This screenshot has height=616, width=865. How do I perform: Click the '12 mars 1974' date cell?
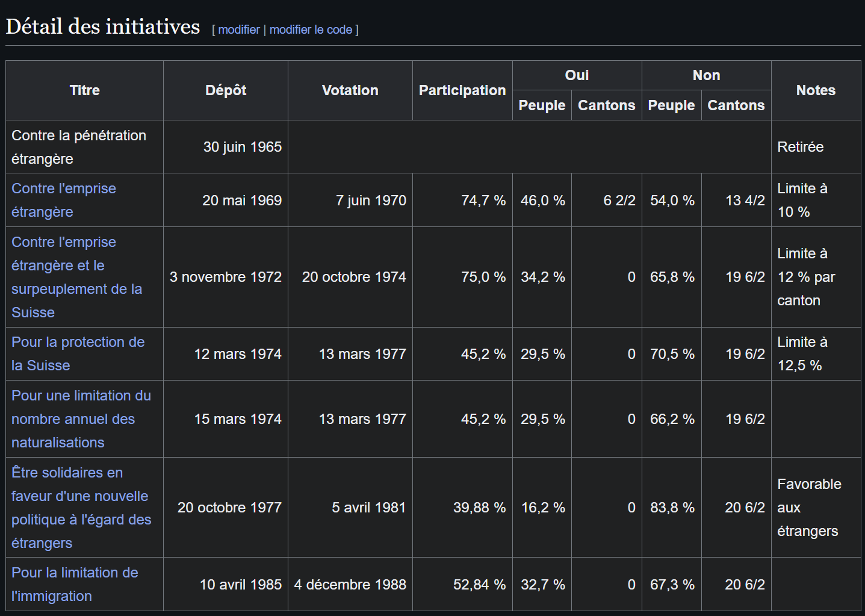(226, 354)
